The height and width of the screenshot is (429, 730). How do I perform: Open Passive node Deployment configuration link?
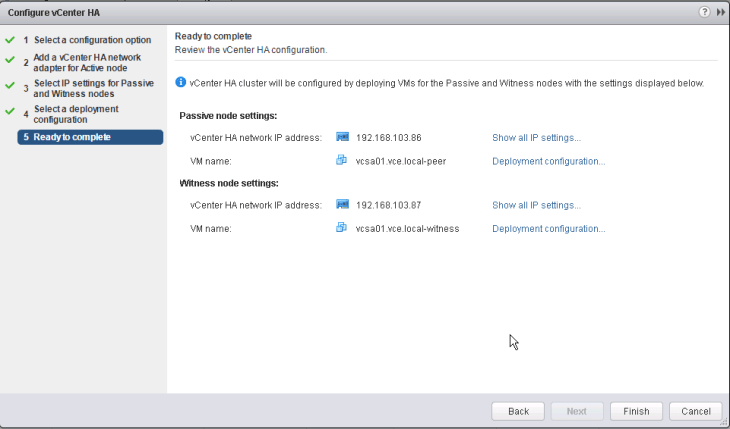pos(548,161)
